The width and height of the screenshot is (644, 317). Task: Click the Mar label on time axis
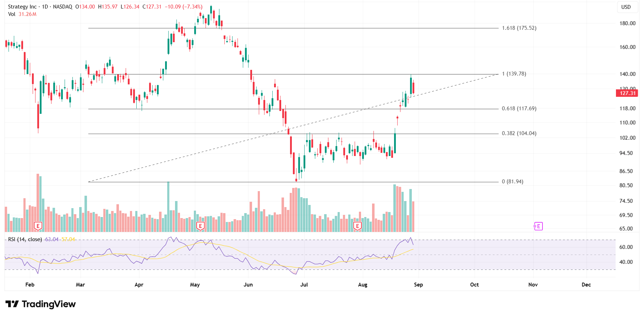click(x=81, y=285)
